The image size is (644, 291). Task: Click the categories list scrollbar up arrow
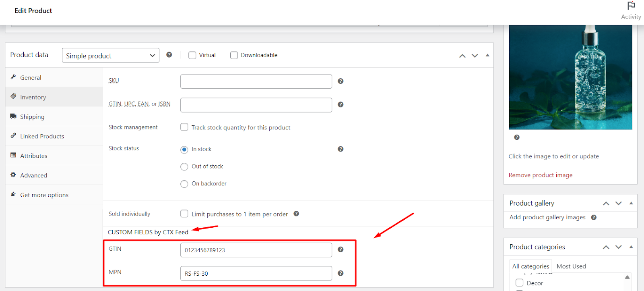click(627, 277)
